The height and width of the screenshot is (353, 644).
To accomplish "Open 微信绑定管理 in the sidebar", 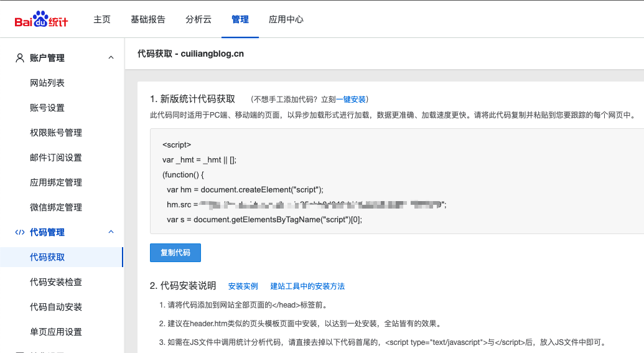I will [56, 207].
